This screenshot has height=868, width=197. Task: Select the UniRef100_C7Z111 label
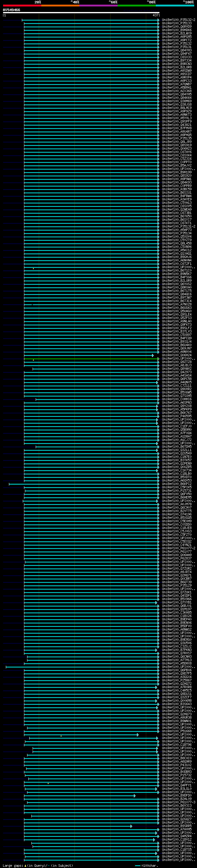coord(177,386)
